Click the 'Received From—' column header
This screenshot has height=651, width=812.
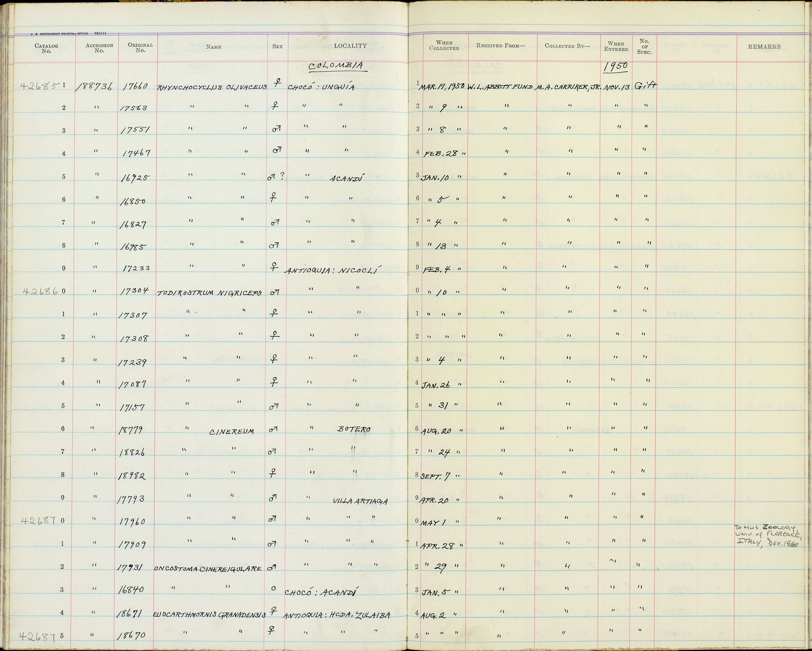point(501,46)
